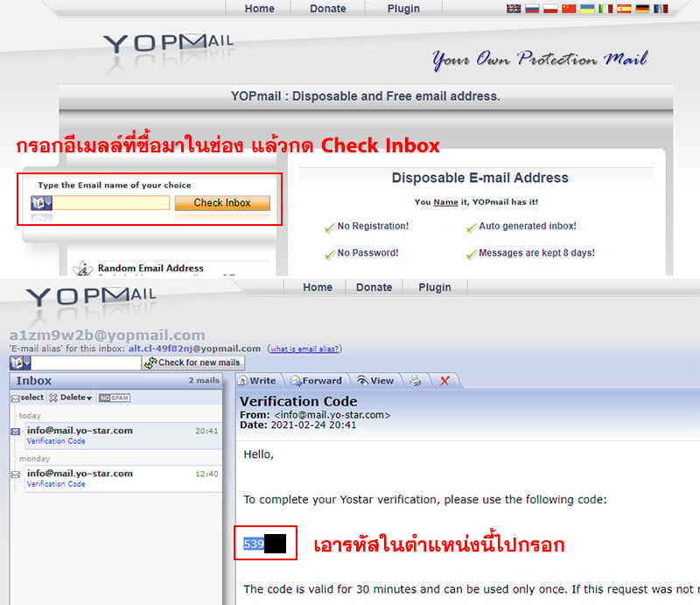Click the alt.cl-49f82nj@yopmail.com alias address
The height and width of the screenshot is (605, 700).
[194, 348]
